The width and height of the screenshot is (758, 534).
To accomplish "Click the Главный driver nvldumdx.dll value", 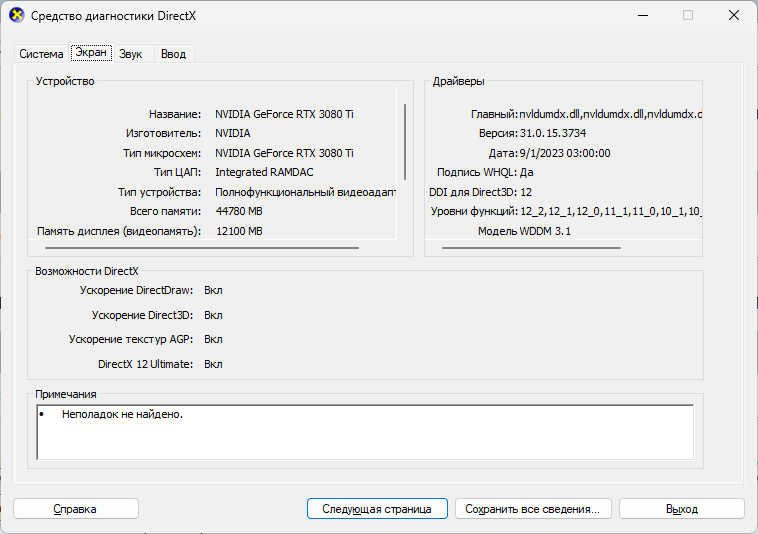I will tap(611, 114).
